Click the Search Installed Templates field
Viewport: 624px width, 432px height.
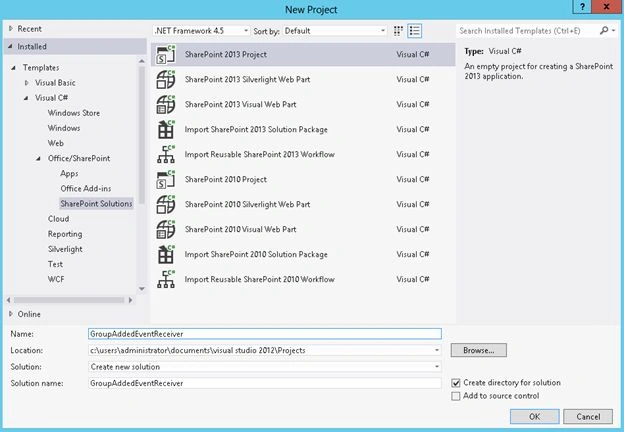(x=527, y=31)
